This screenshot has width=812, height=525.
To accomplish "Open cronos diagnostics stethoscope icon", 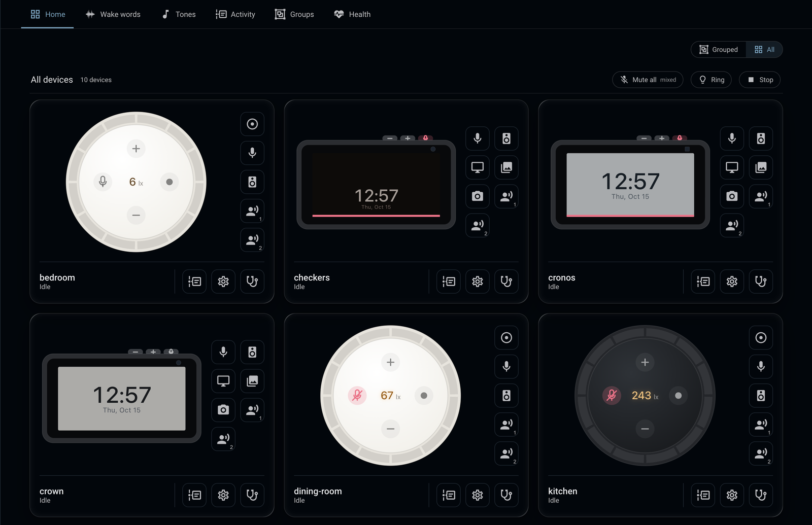I will pyautogui.click(x=761, y=282).
